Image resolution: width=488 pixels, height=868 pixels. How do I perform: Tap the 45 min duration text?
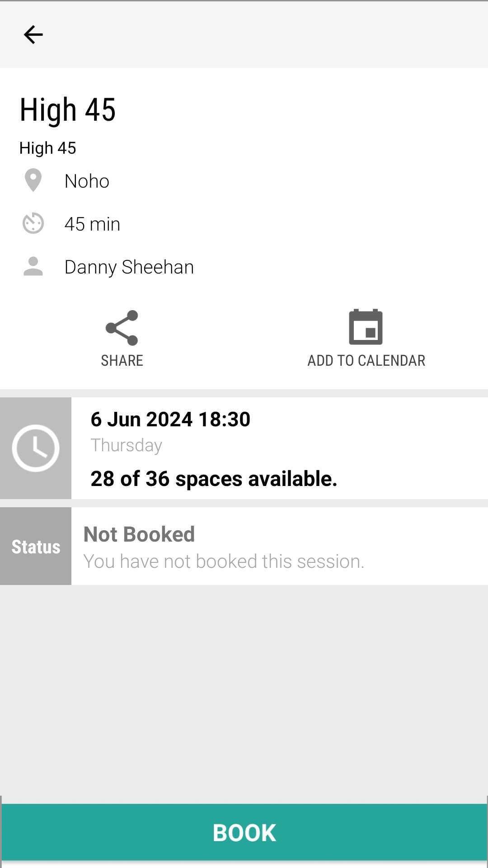93,224
